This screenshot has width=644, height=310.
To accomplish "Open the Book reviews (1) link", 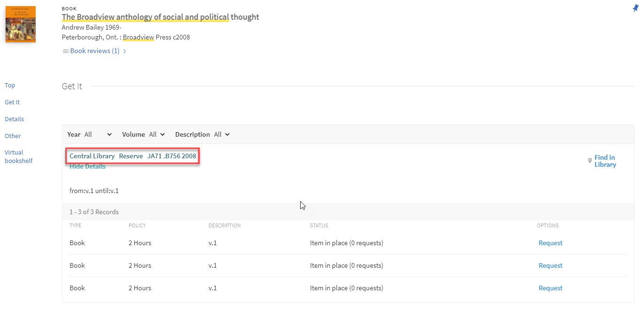I will pyautogui.click(x=94, y=51).
